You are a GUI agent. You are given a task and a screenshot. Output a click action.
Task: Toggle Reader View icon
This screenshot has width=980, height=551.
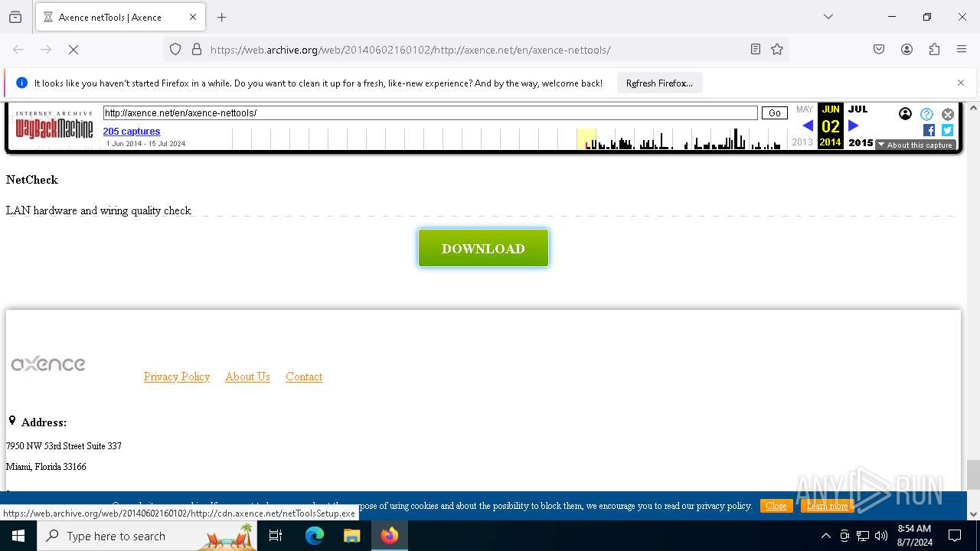click(x=756, y=50)
